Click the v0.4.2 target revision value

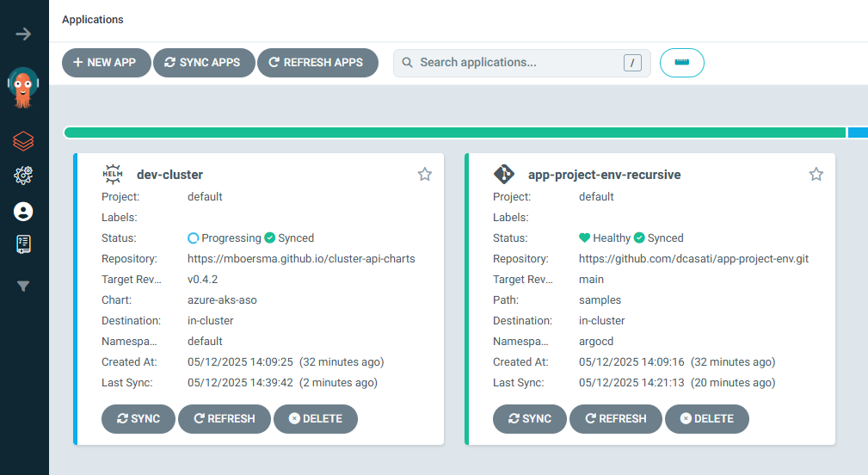(x=203, y=280)
